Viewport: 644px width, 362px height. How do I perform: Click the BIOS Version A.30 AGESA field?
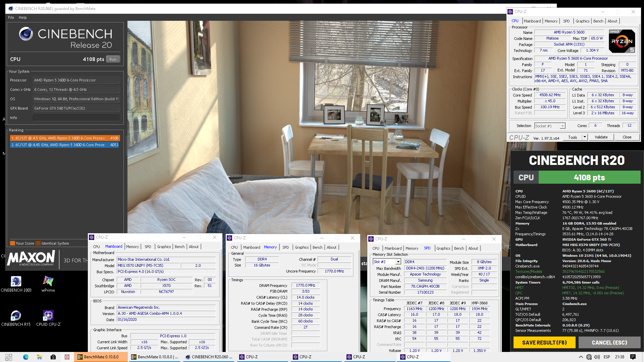(x=166, y=313)
